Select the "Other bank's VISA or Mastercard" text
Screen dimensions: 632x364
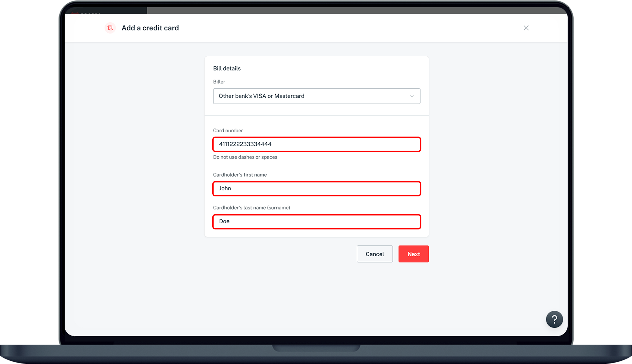pos(261,96)
